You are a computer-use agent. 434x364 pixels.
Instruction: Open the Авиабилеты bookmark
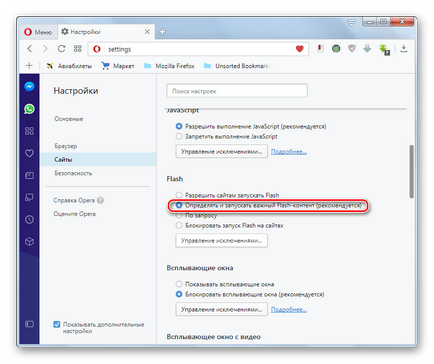coord(69,66)
